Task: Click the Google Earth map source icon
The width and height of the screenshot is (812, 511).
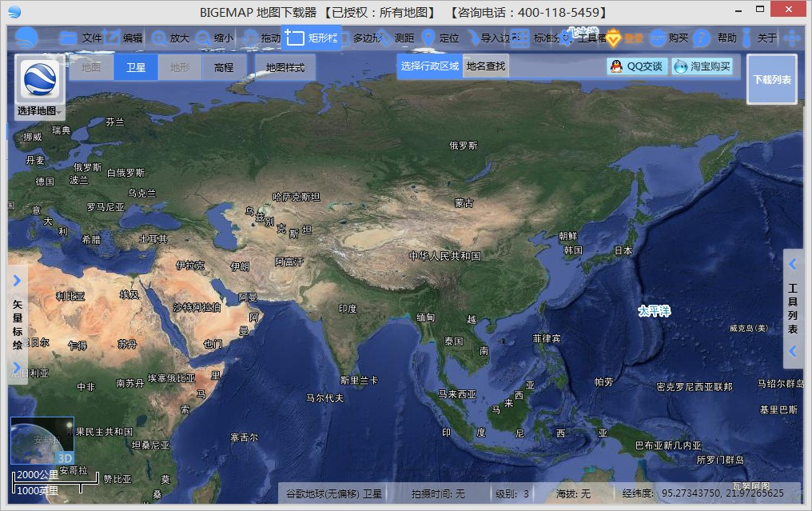Action: pyautogui.click(x=39, y=79)
